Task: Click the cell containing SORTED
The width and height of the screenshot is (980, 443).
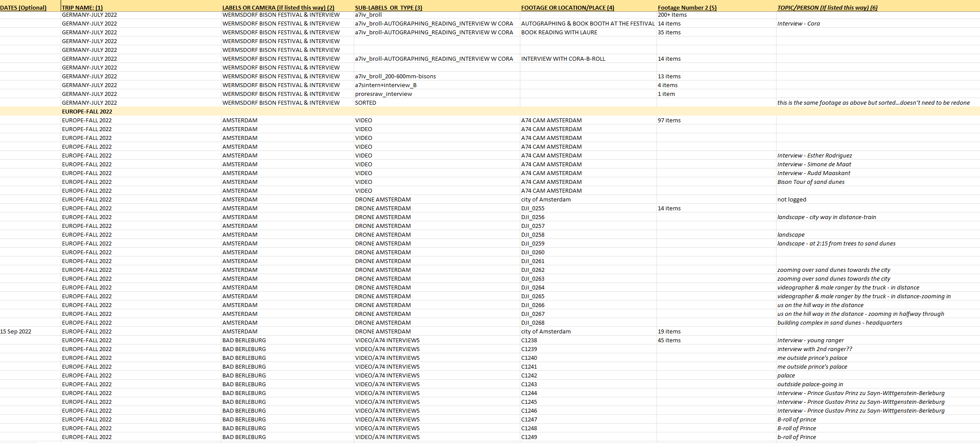Action: click(366, 103)
